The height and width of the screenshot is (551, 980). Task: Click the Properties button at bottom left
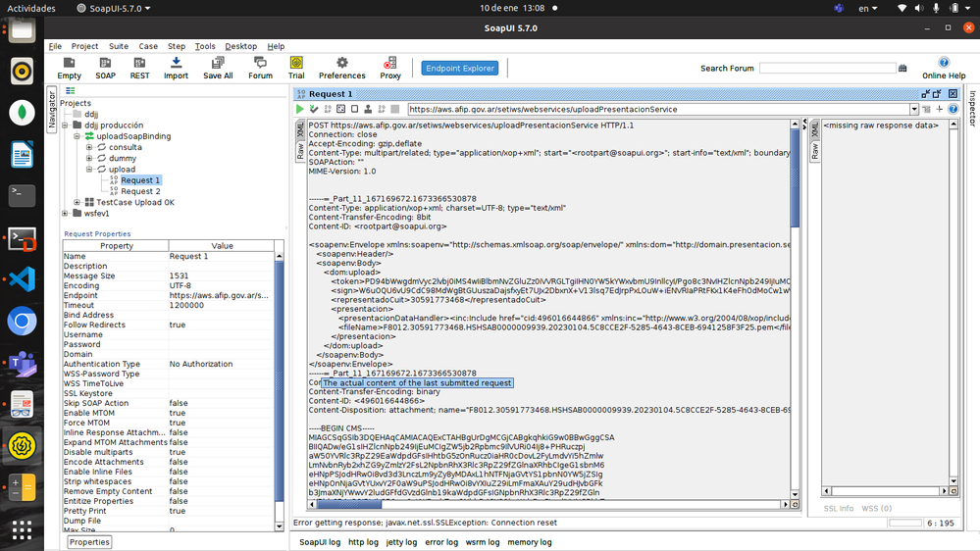[x=89, y=542]
